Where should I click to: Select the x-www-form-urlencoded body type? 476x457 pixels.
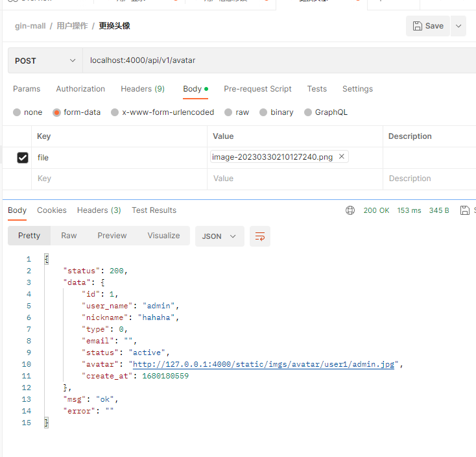[x=162, y=112]
